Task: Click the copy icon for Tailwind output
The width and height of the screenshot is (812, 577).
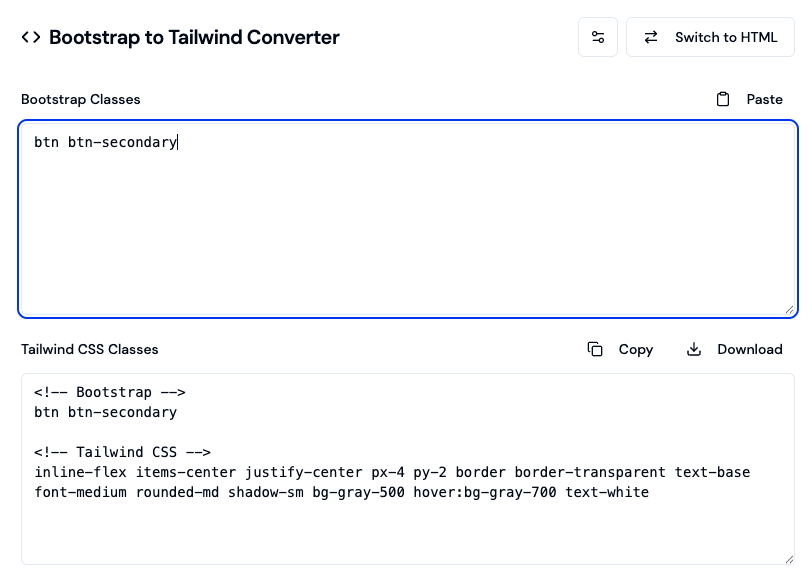Action: [595, 349]
